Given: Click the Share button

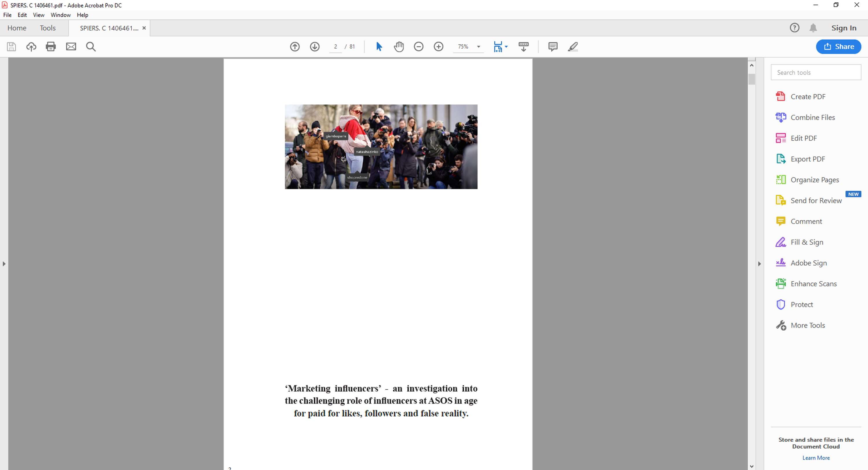Looking at the screenshot, I should coord(838,47).
